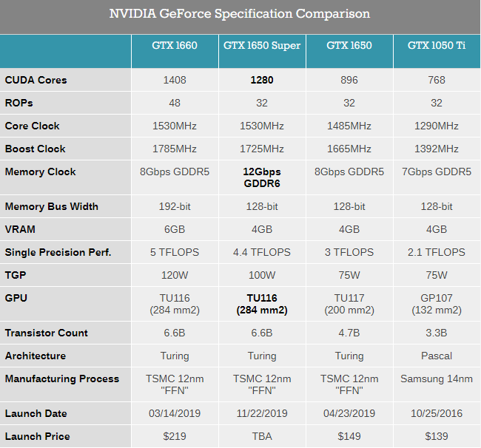This screenshot has width=481, height=448.
Task: Click the Pascal architecture value
Action: click(x=437, y=356)
